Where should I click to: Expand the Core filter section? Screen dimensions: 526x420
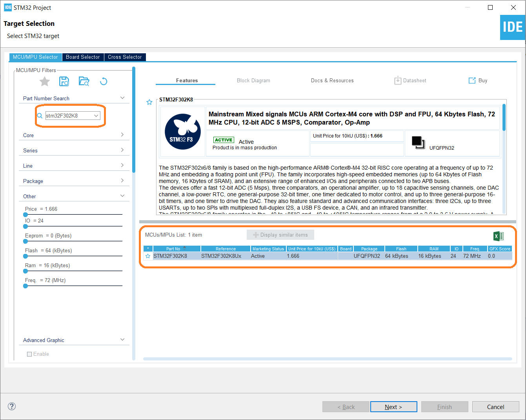(x=122, y=135)
